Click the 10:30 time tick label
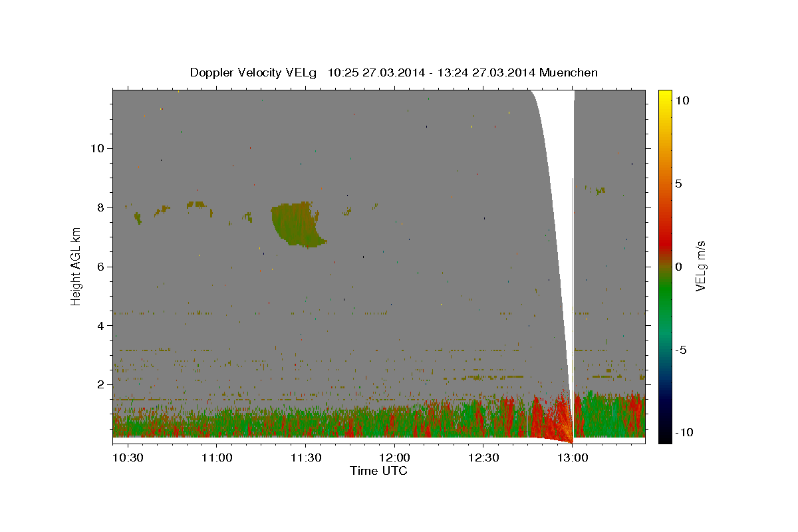The height and width of the screenshot is (532, 798). pyautogui.click(x=128, y=458)
